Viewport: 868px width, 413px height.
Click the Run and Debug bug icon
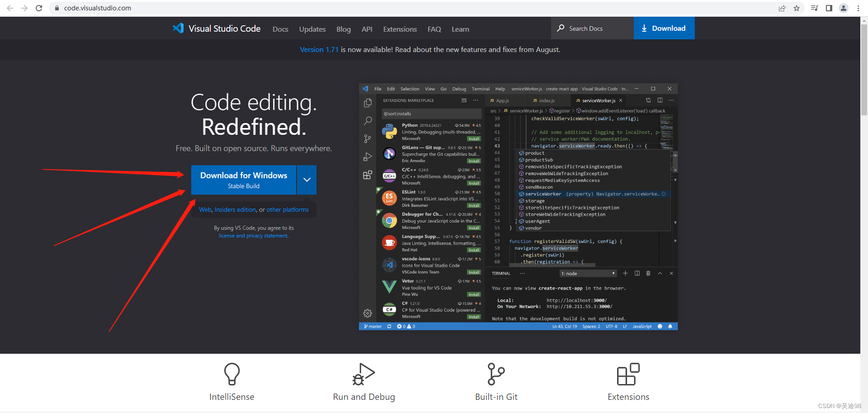click(x=363, y=374)
